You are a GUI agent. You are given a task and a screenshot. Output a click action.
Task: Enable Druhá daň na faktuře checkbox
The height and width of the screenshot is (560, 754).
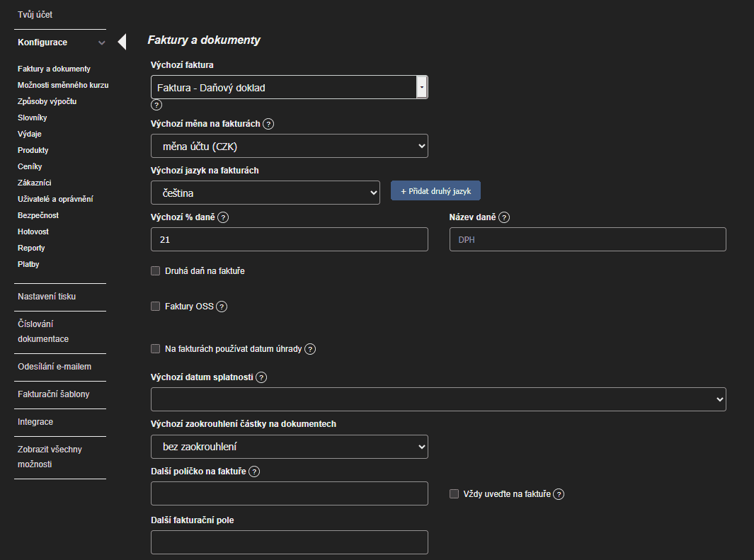point(155,271)
